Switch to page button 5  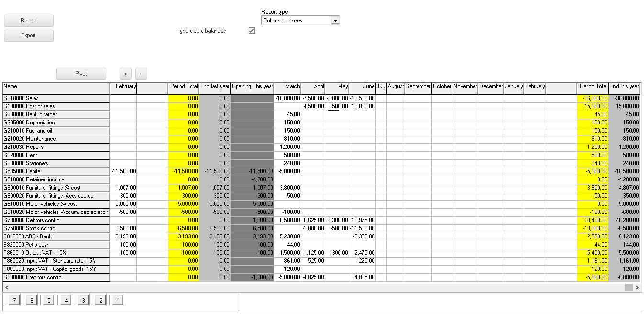48,300
